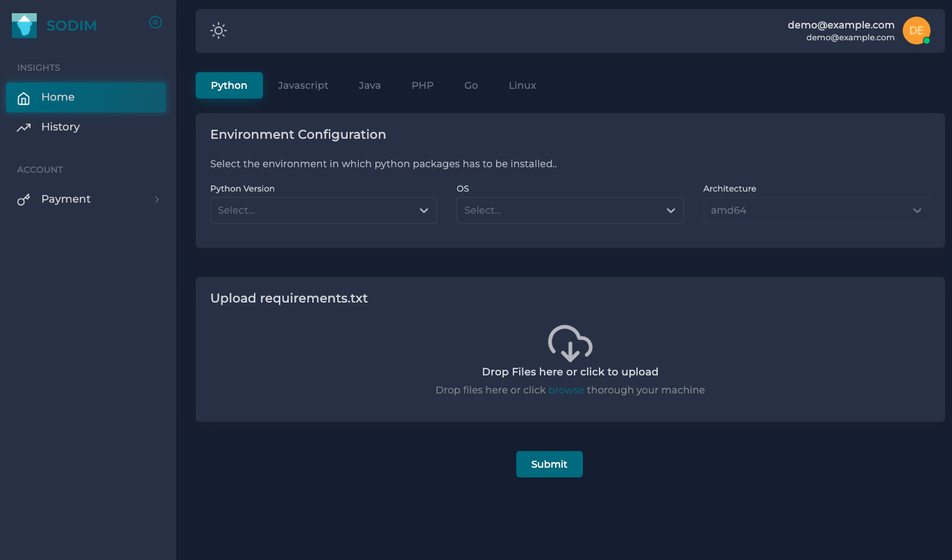Switch to the Javascript tab
This screenshot has height=560, width=952.
[303, 85]
